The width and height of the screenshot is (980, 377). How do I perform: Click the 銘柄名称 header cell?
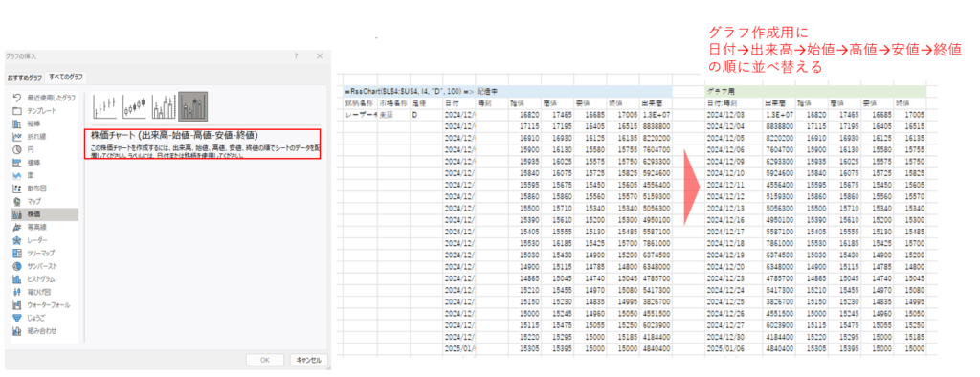click(360, 103)
